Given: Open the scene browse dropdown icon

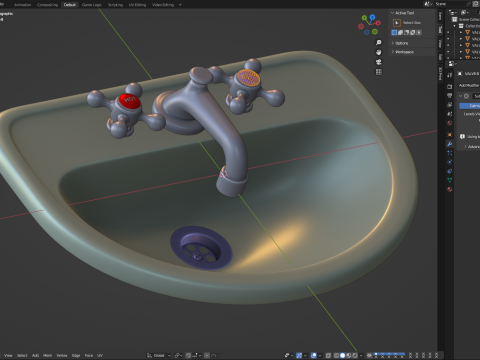Looking at the screenshot, I should point(428,4).
